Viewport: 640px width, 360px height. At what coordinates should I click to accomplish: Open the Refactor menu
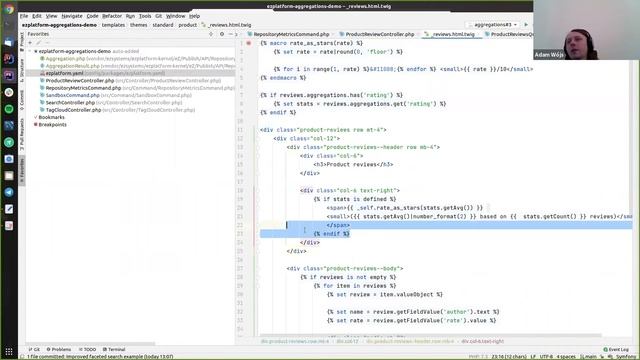112,16
